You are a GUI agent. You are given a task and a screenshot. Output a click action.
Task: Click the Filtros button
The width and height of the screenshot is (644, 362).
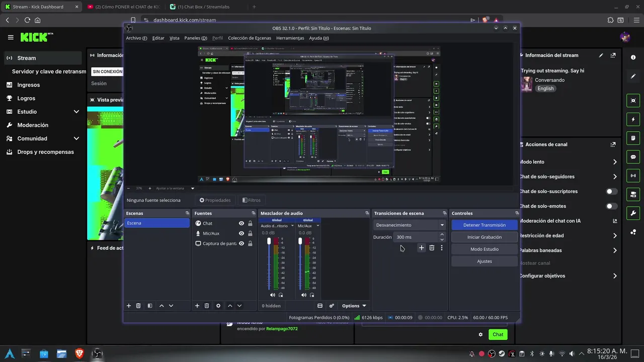tap(252, 200)
